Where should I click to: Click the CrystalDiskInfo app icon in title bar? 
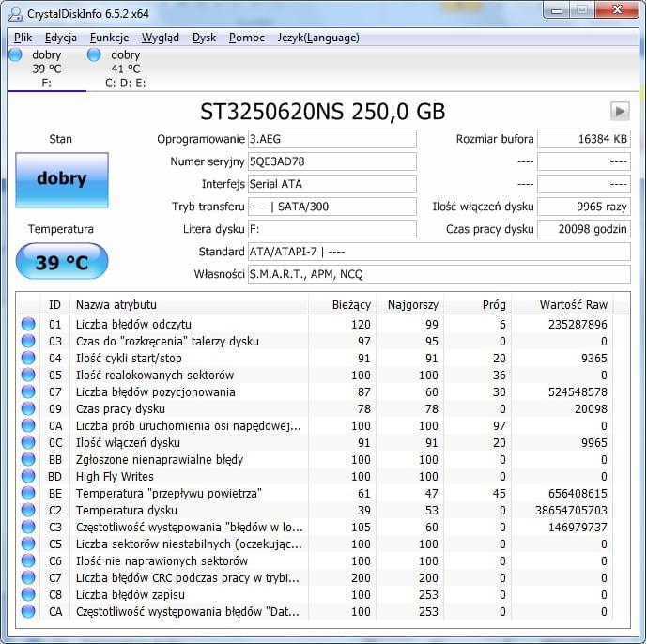tap(15, 14)
